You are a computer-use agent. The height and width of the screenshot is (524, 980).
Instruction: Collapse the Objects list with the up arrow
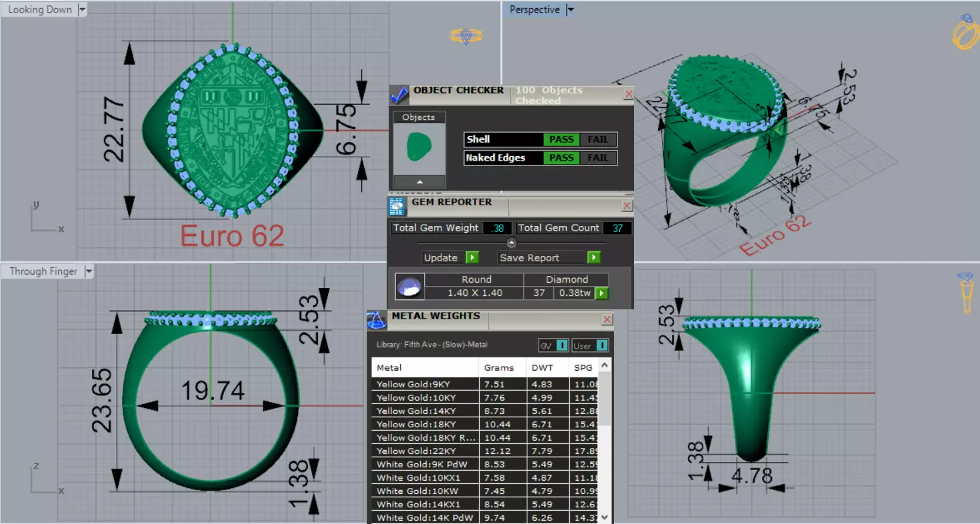point(419,181)
